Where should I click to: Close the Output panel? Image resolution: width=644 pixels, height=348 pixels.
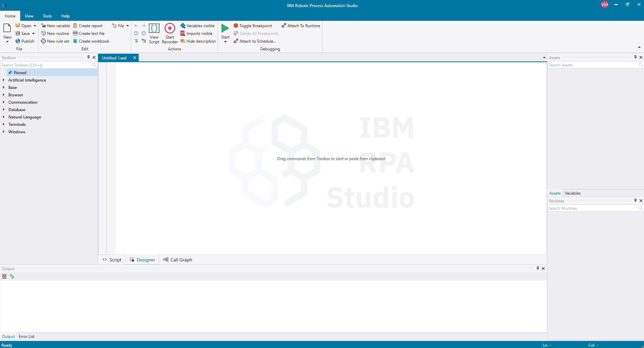pos(543,268)
